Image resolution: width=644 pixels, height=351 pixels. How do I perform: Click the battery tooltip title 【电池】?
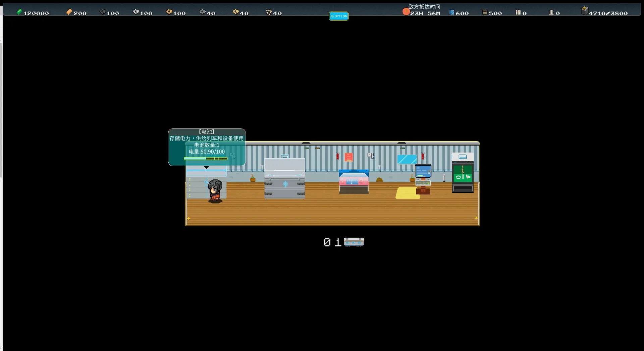point(206,132)
